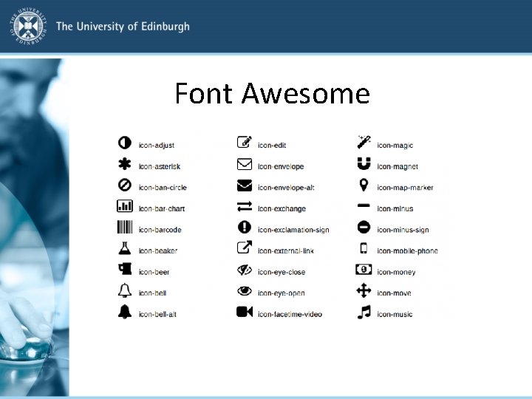This screenshot has height=399, width=532.
Task: Click the bar-chart icon
Action: [x=125, y=206]
